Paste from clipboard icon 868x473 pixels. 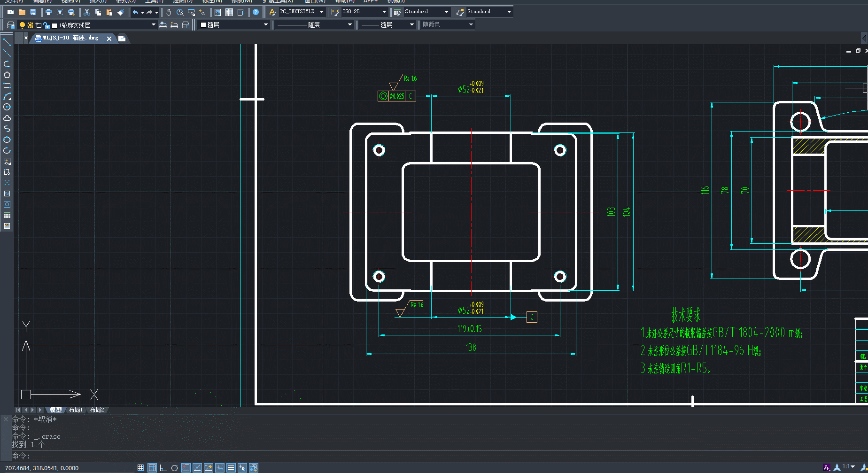coord(109,12)
